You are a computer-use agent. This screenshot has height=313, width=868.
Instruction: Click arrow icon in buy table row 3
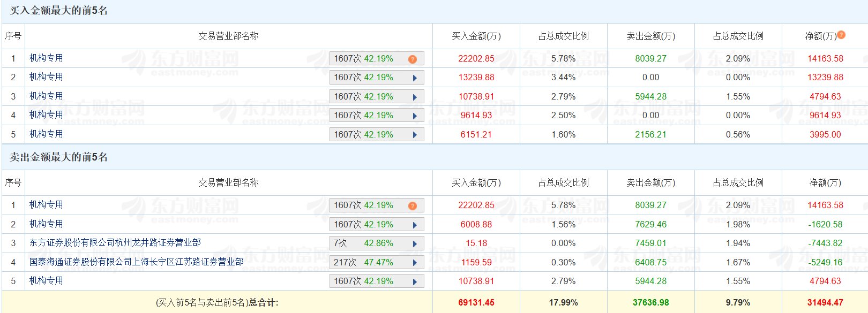[415, 97]
